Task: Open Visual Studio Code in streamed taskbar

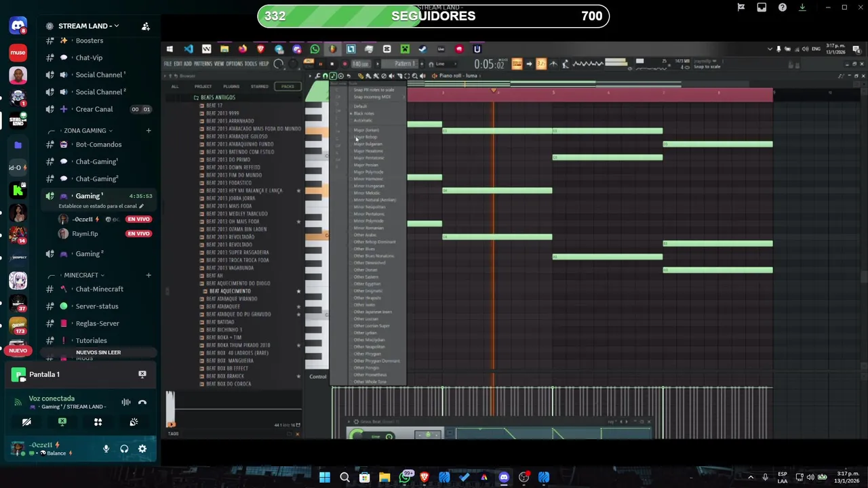Action: coord(189,49)
